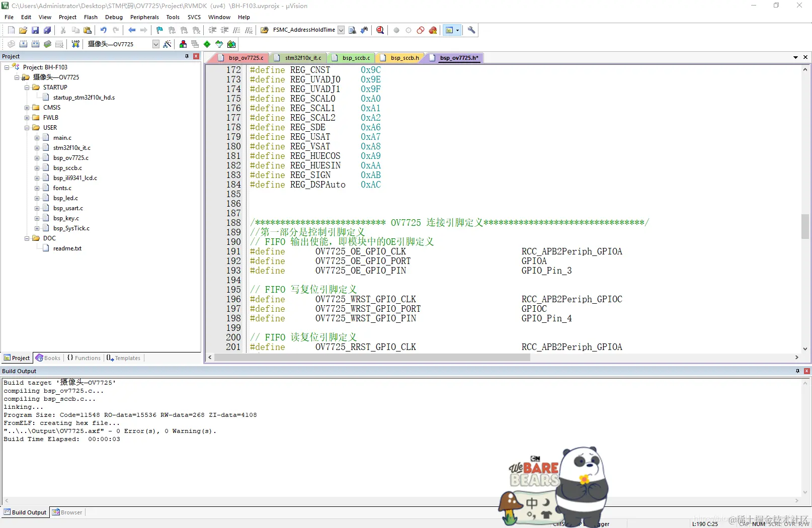
Task: Save the current file
Action: pos(35,30)
